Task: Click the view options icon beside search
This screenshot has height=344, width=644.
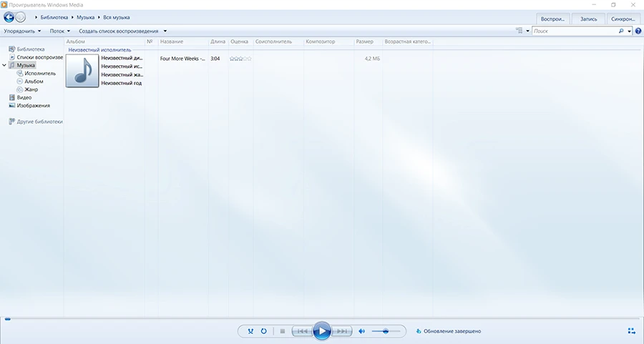Action: pos(519,31)
